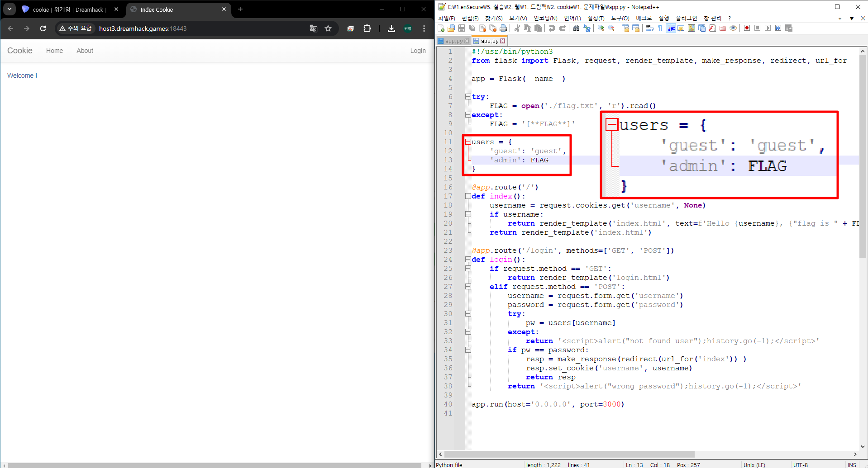Click the About link in navbar
The height and width of the screenshot is (468, 868).
click(x=85, y=51)
